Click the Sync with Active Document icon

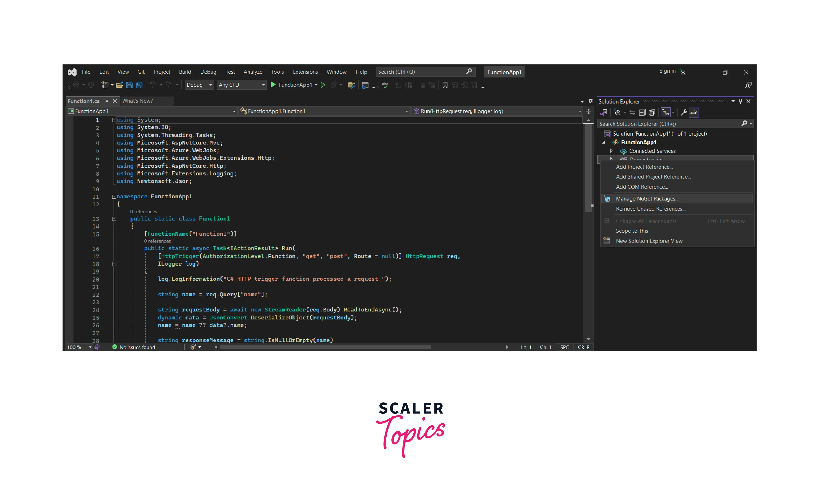pos(632,113)
